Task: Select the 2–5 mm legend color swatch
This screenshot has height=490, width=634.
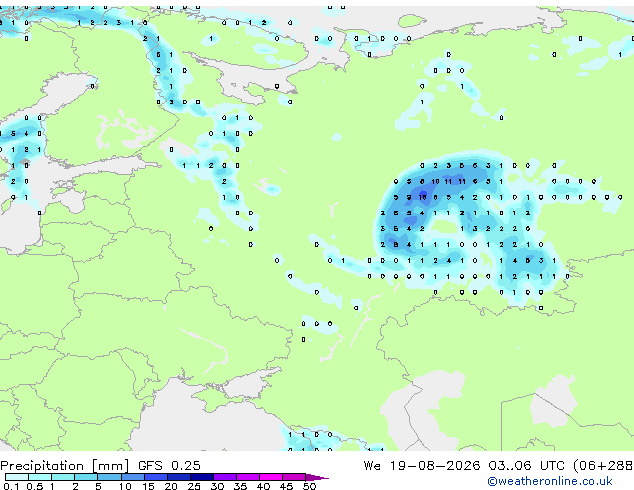Action: (x=86, y=477)
